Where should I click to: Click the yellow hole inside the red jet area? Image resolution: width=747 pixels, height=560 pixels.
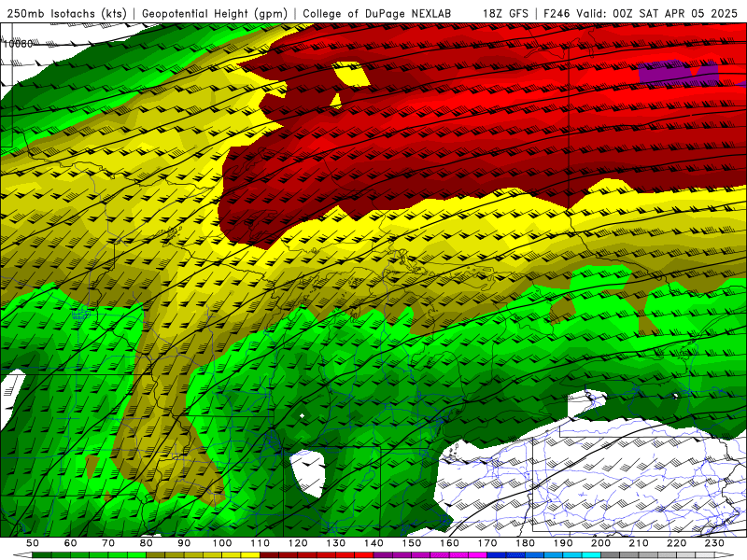coord(351,74)
